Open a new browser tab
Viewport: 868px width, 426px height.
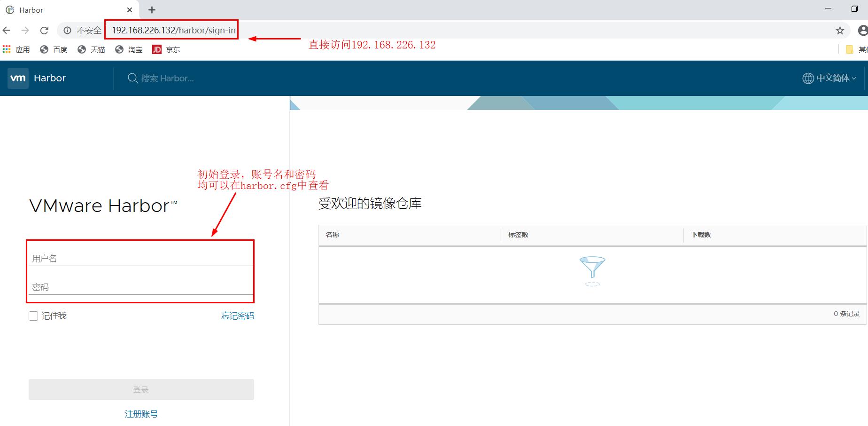[x=152, y=10]
